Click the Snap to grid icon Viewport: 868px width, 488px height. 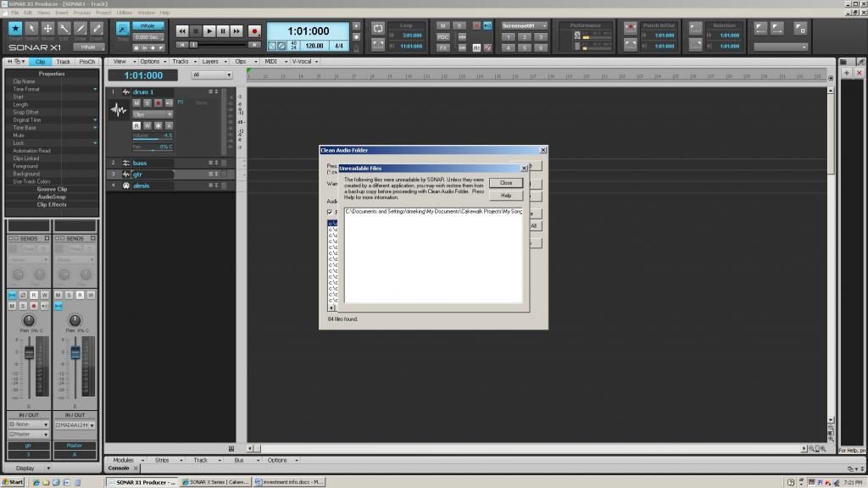click(x=121, y=28)
